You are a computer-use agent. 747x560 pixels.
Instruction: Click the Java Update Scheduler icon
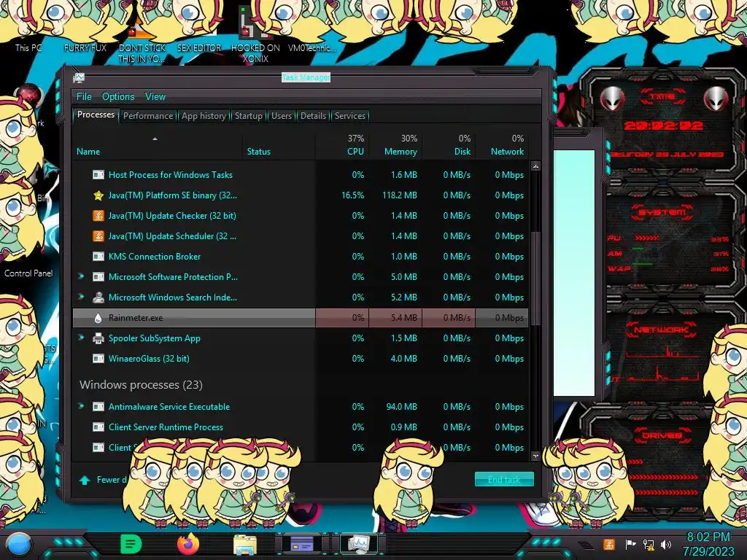(98, 236)
